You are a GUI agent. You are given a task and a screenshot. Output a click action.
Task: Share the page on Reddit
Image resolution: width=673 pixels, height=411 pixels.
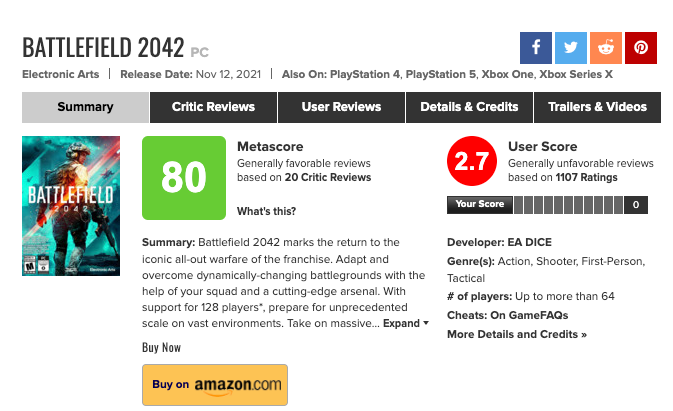tap(606, 47)
